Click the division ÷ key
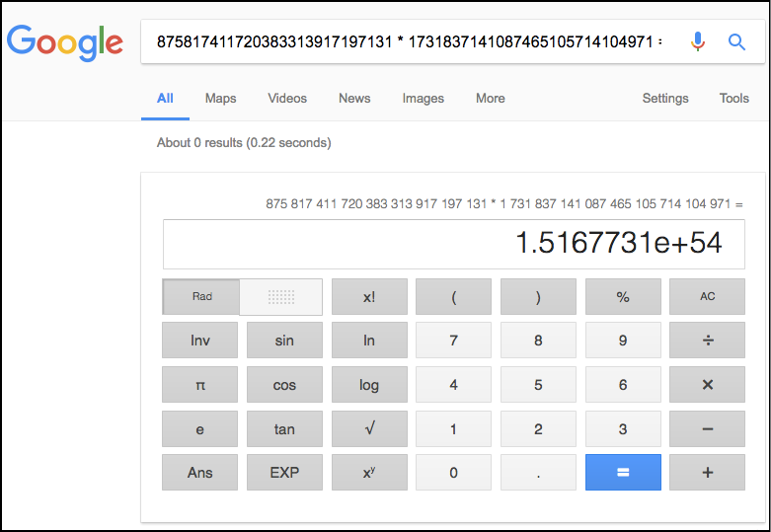Viewport: 771px width, 532px height. [x=707, y=341]
